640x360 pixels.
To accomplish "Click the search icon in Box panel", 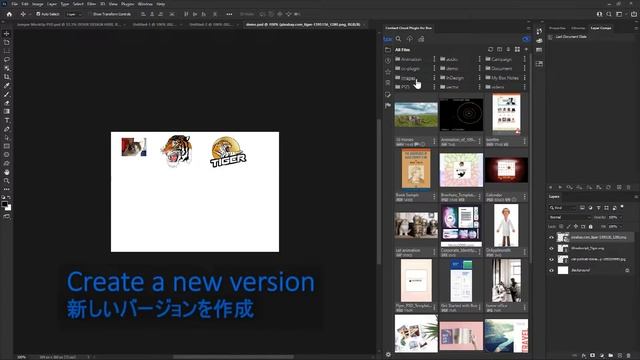I will [x=398, y=39].
